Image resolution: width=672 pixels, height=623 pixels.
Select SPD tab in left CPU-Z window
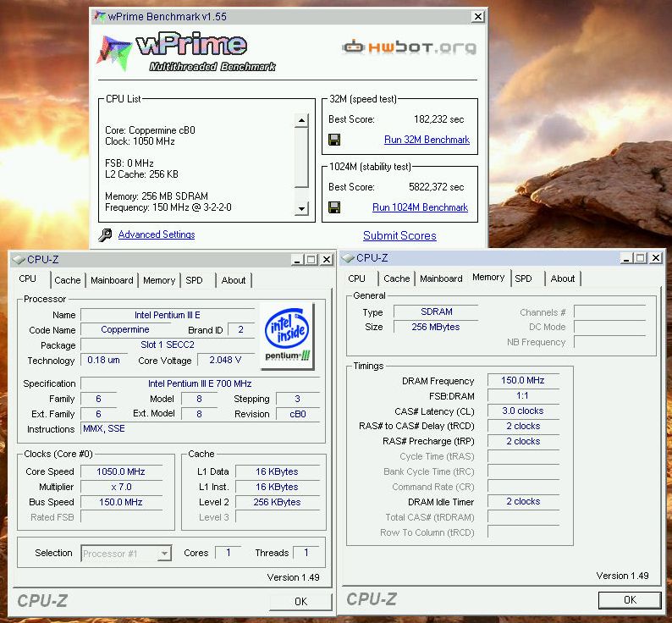pyautogui.click(x=194, y=280)
